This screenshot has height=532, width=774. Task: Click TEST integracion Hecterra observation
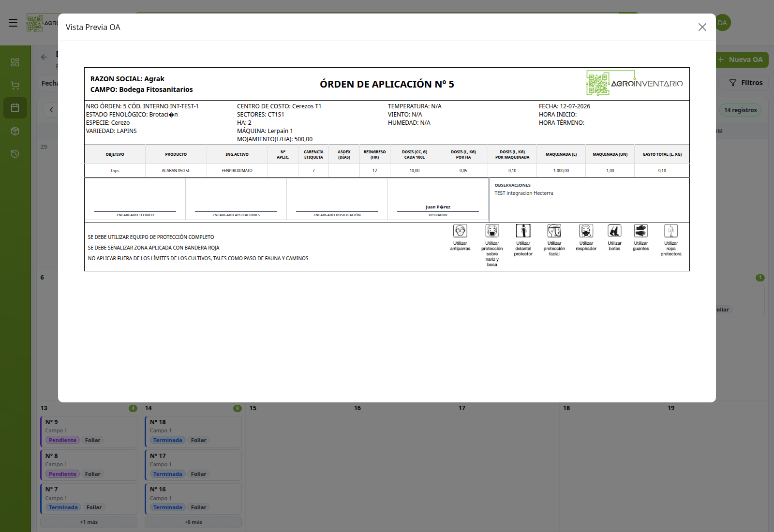coord(524,193)
